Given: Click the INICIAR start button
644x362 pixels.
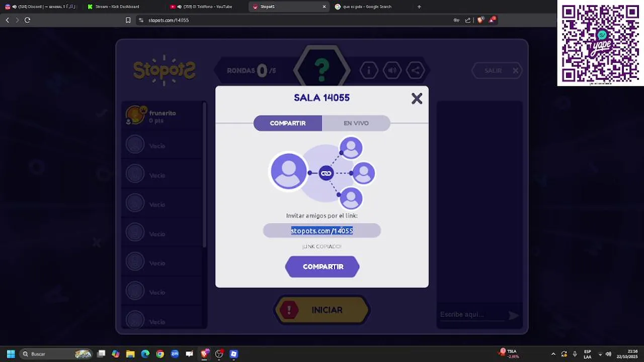Looking at the screenshot, I should coord(322,310).
